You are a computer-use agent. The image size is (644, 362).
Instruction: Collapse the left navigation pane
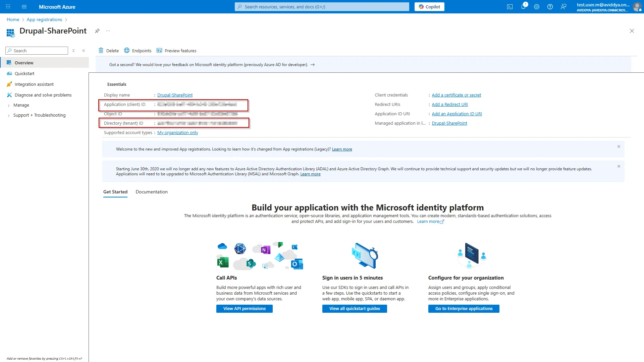[84, 51]
